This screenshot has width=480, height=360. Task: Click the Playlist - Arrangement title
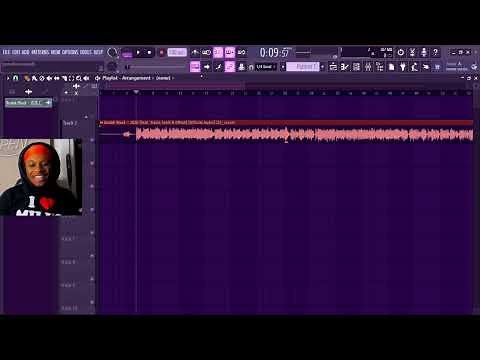tap(126, 78)
